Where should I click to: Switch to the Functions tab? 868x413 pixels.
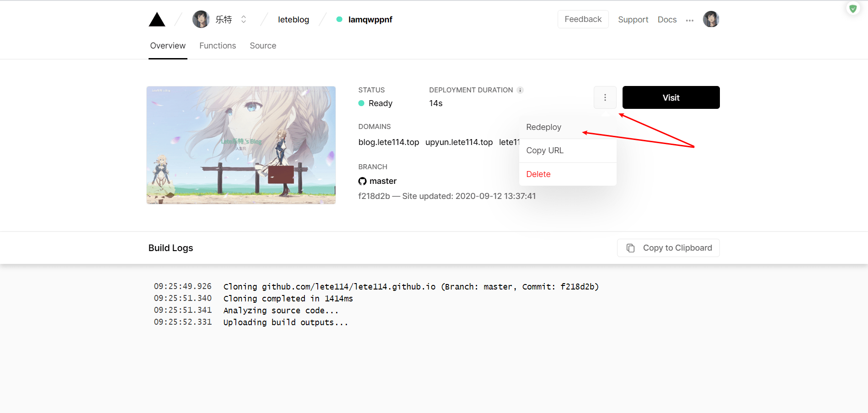click(x=218, y=46)
